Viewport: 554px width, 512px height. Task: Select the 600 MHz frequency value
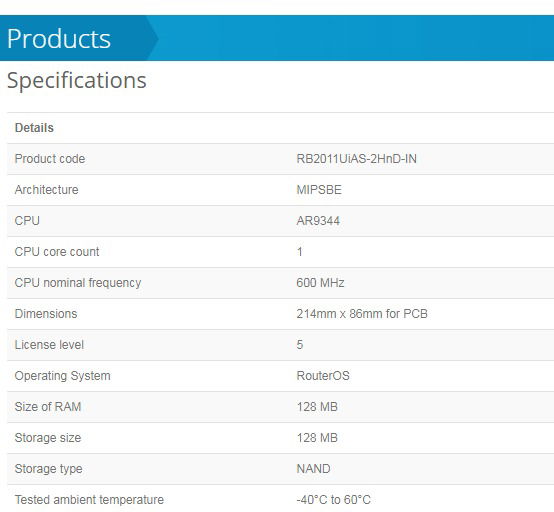tap(320, 283)
